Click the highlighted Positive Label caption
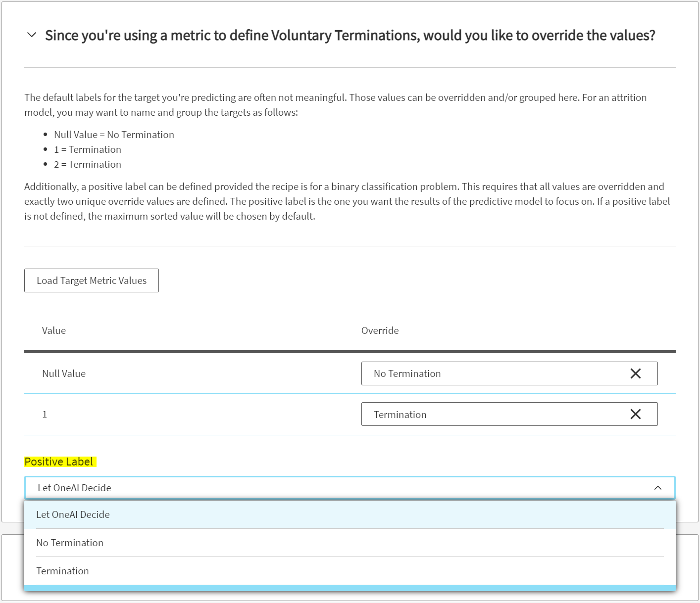Image resolution: width=700 pixels, height=603 pixels. click(59, 462)
